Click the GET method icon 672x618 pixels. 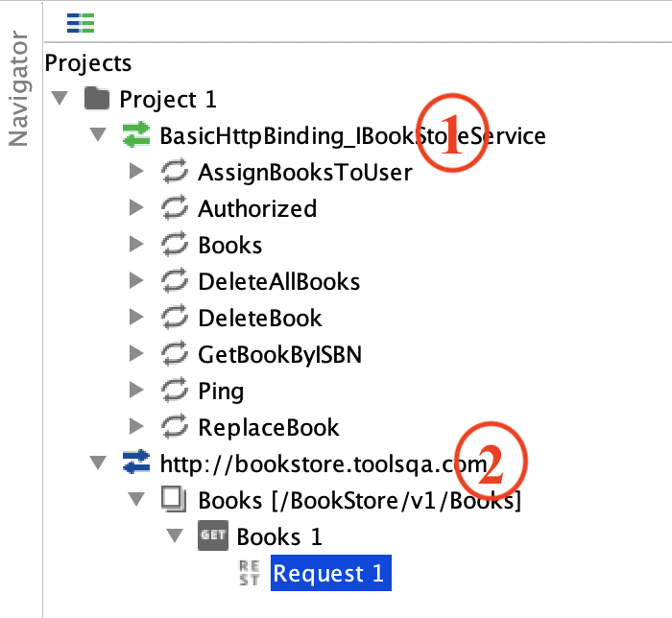point(212,536)
